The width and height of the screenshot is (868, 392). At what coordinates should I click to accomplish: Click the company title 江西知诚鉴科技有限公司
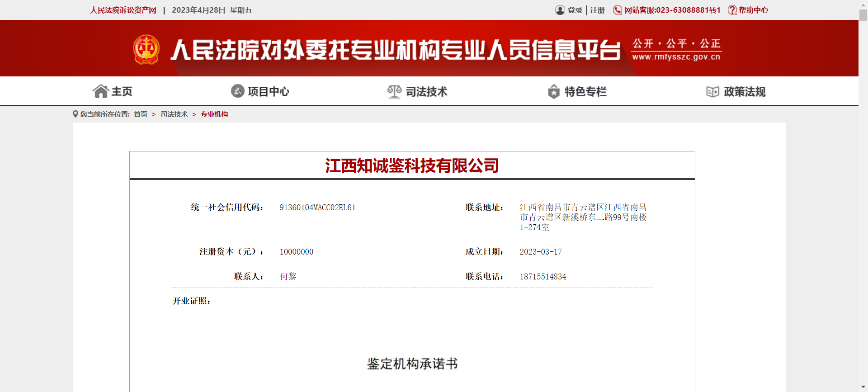click(412, 165)
